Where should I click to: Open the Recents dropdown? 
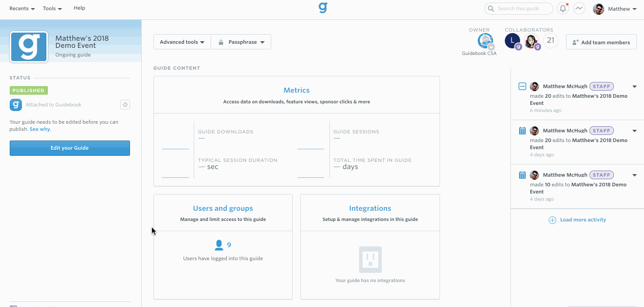(22, 9)
